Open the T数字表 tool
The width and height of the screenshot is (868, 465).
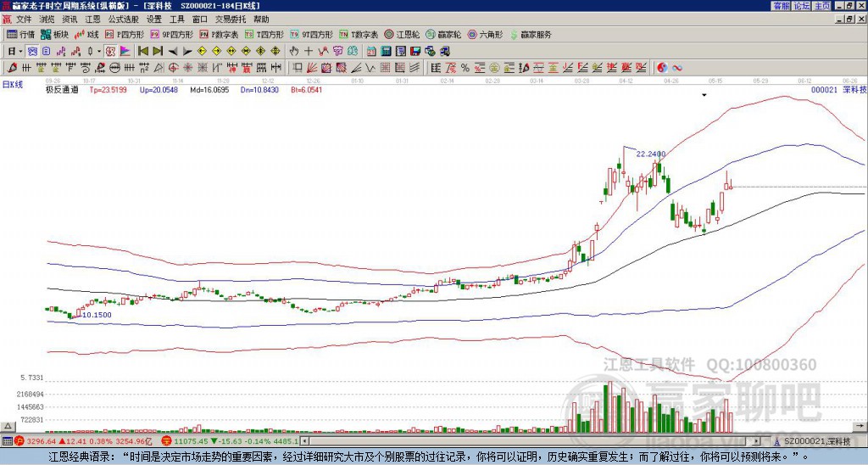tap(359, 34)
